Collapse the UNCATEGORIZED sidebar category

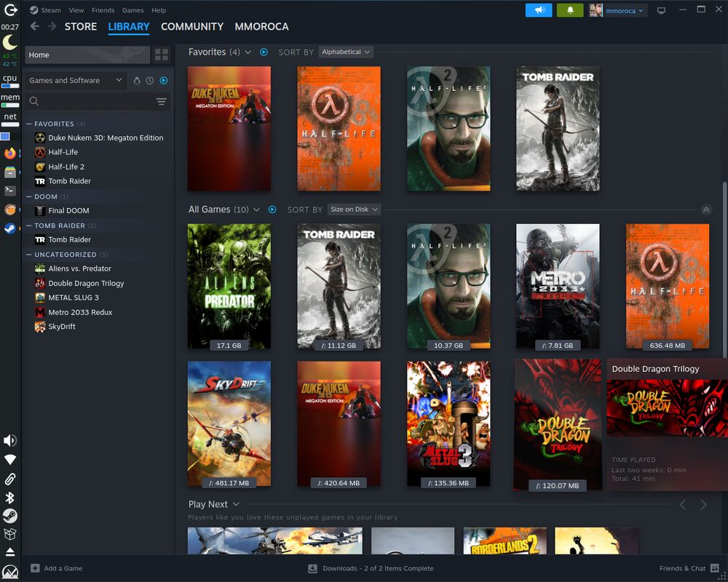click(29, 255)
